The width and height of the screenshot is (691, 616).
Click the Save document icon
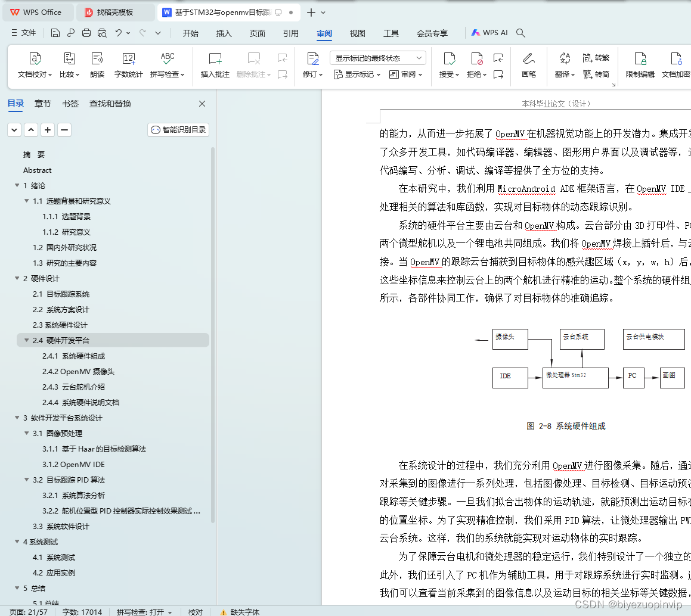click(x=55, y=33)
